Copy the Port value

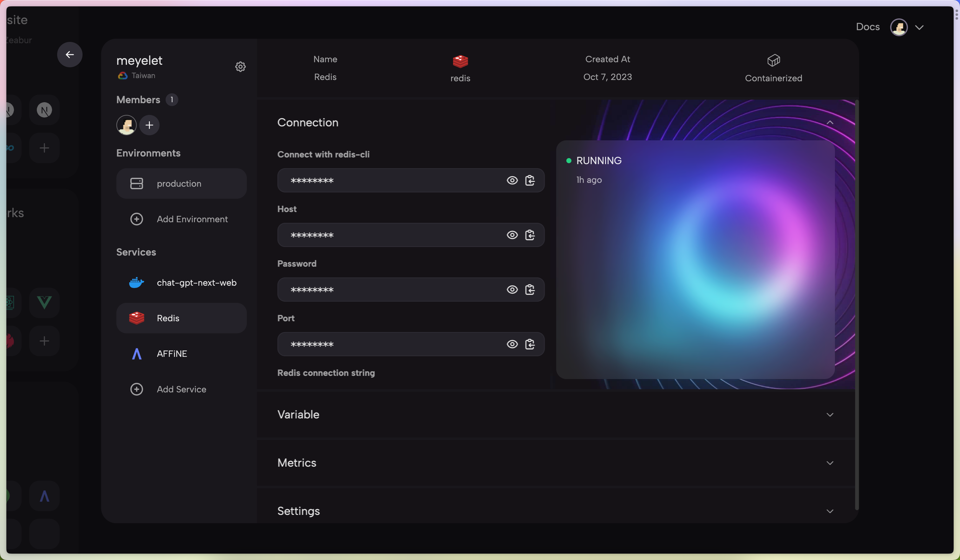tap(530, 344)
